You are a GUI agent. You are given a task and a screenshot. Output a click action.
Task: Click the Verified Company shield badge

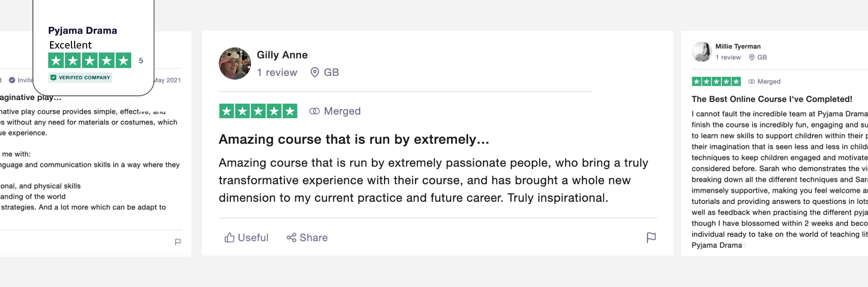tap(53, 77)
